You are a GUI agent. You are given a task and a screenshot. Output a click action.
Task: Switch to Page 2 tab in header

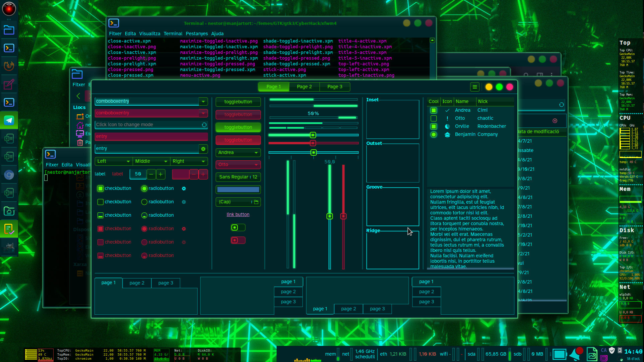pos(304,87)
